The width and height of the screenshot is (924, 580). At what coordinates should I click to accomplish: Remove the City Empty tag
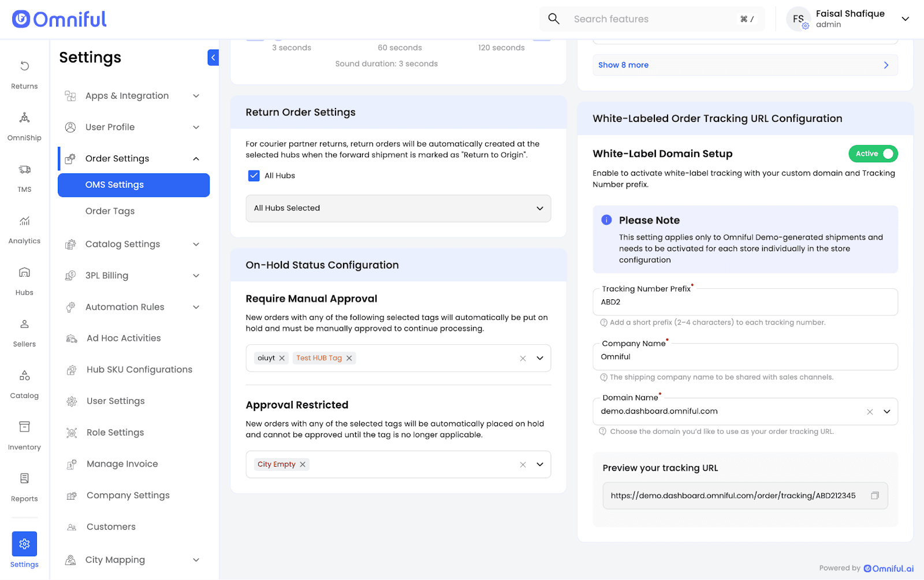[303, 464]
